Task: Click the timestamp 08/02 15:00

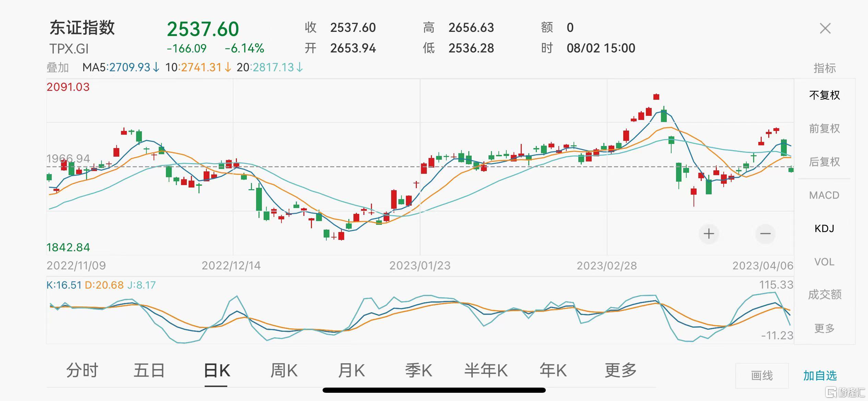Action: pos(601,48)
